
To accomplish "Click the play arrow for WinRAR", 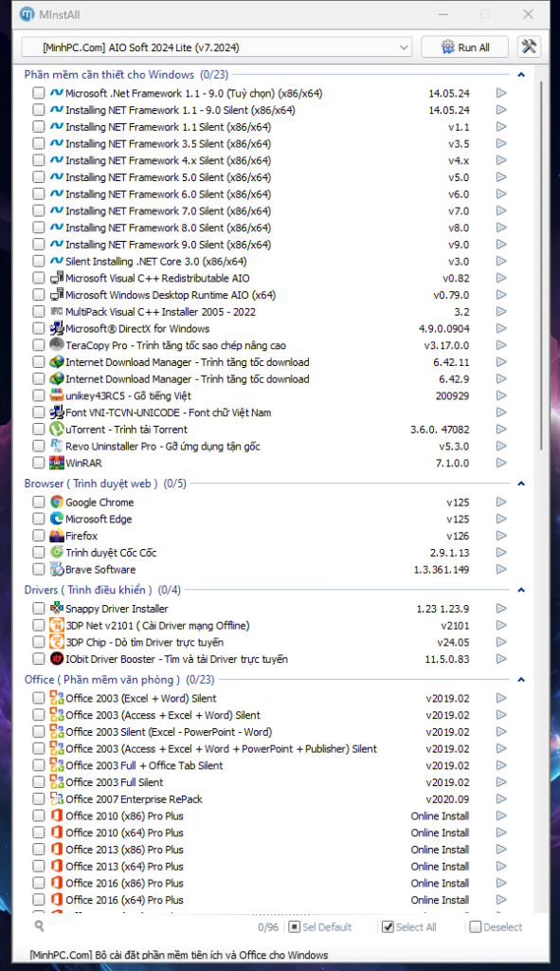I will [501, 463].
